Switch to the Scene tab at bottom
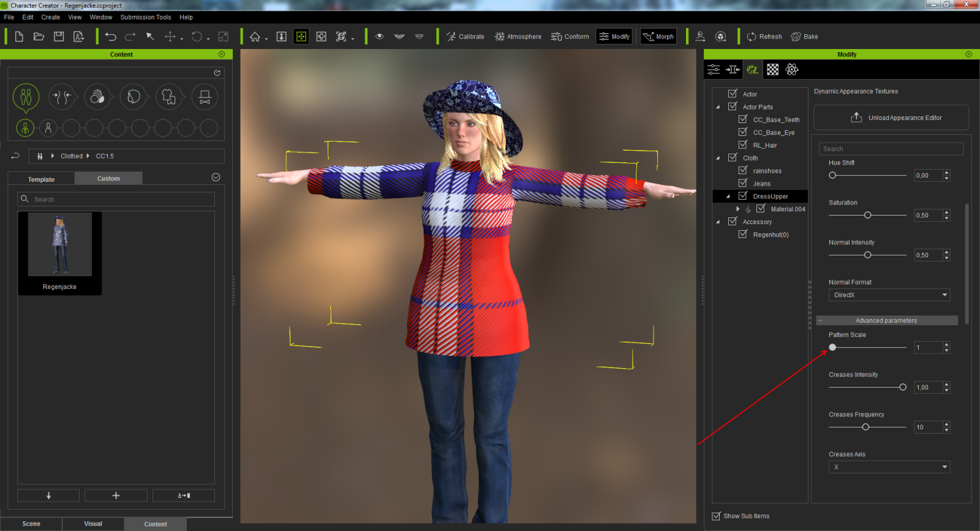This screenshot has height=531, width=980. (31, 524)
